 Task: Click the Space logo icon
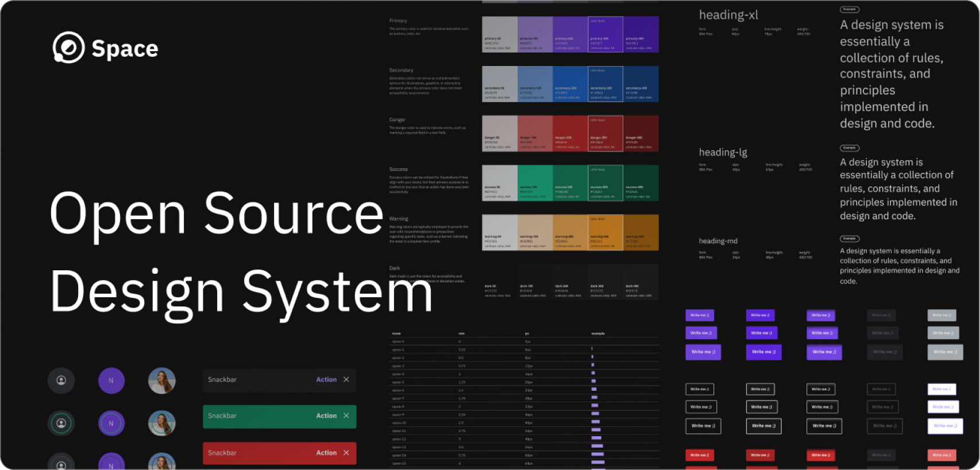point(68,47)
